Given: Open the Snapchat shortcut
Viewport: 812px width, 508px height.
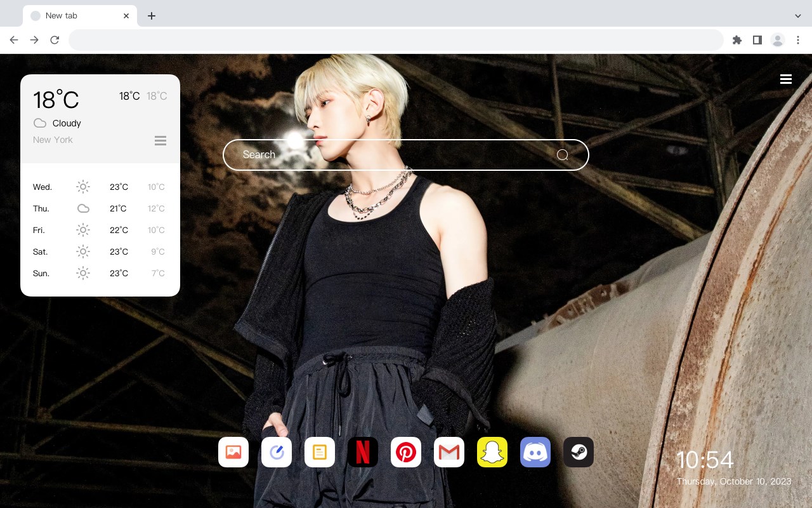Looking at the screenshot, I should pyautogui.click(x=492, y=452).
